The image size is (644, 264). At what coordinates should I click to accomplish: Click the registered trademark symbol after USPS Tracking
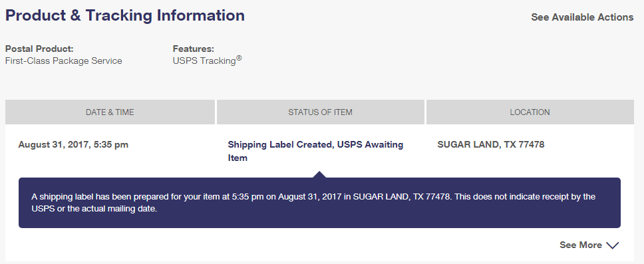239,59
